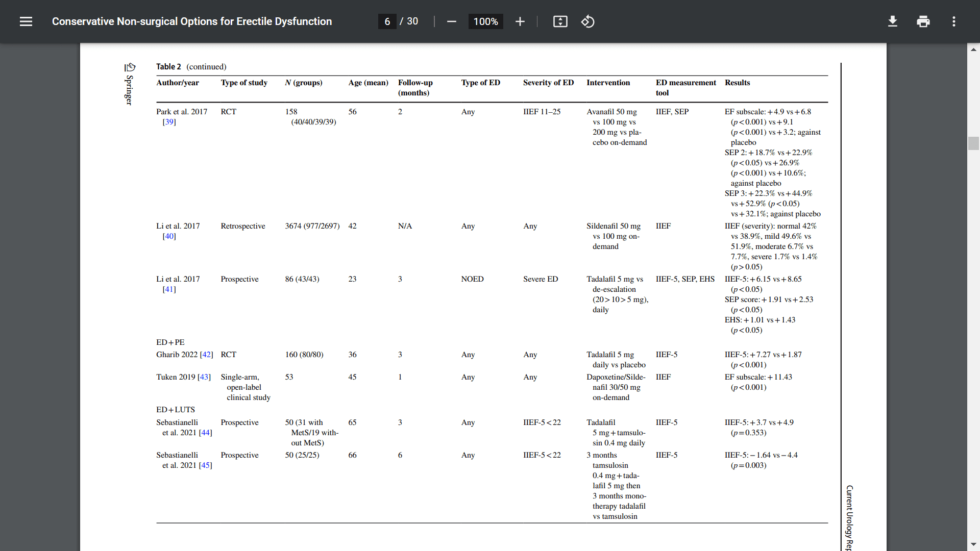Rotate the document counterclockwise
This screenshot has width=980, height=551.
[587, 21]
